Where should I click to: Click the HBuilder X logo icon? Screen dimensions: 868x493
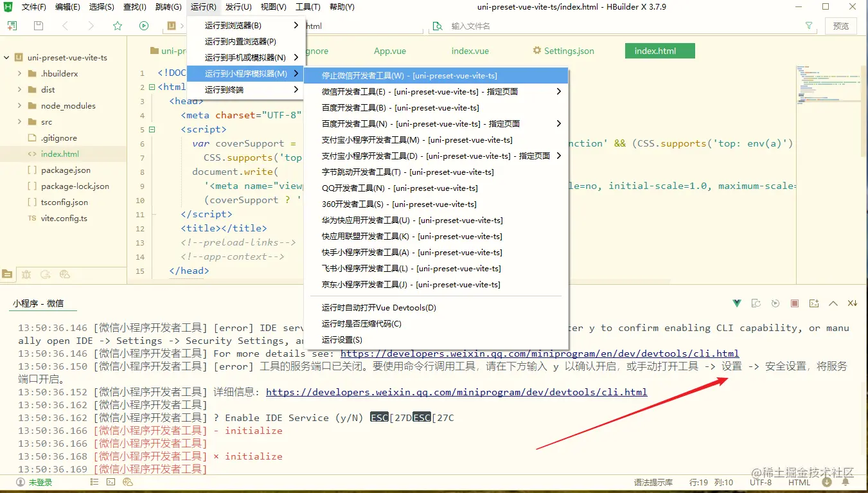[x=8, y=7]
